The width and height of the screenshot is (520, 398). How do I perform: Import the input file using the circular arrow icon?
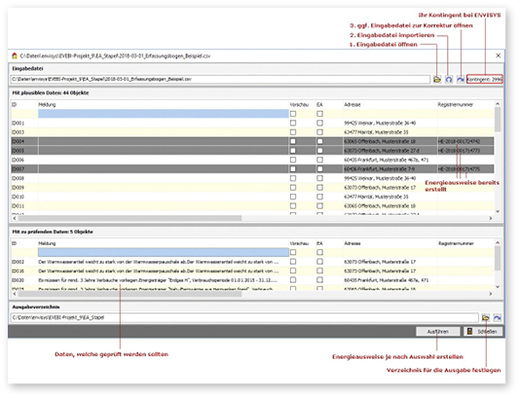coord(449,80)
